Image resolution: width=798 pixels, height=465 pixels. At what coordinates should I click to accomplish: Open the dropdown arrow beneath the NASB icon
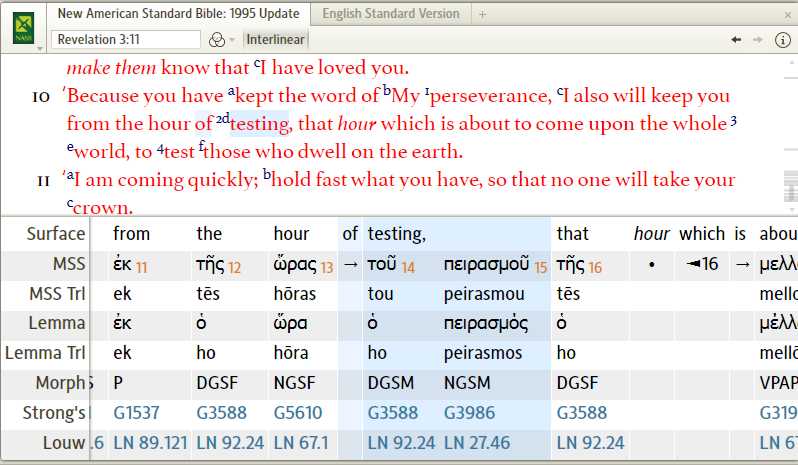click(40, 49)
